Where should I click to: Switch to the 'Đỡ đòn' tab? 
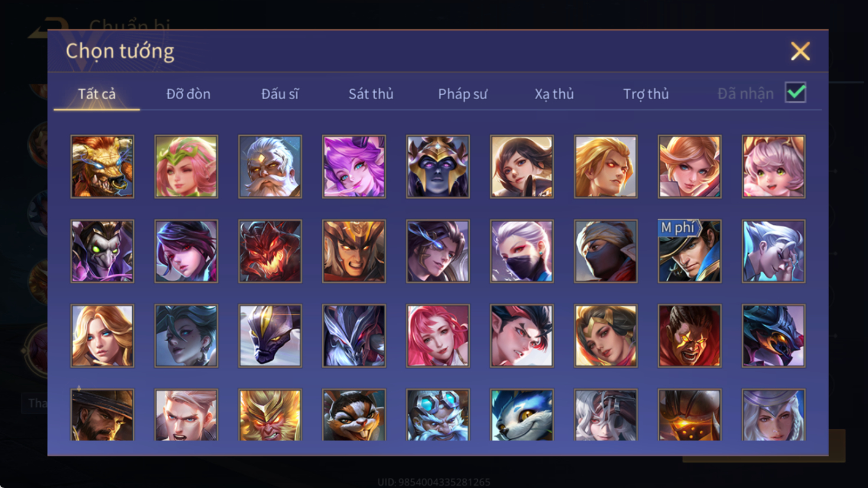point(188,94)
